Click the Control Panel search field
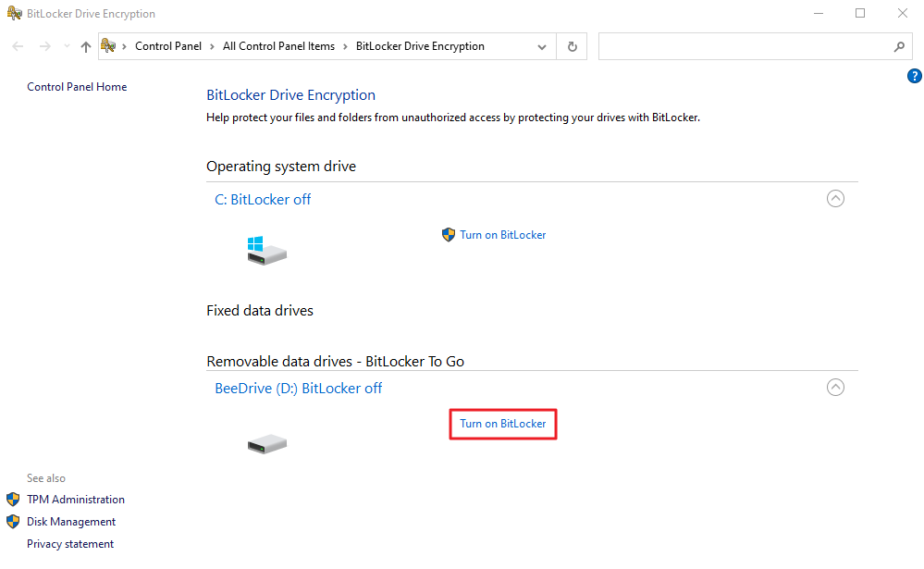Screen dimensions: 924x569 (745, 46)
